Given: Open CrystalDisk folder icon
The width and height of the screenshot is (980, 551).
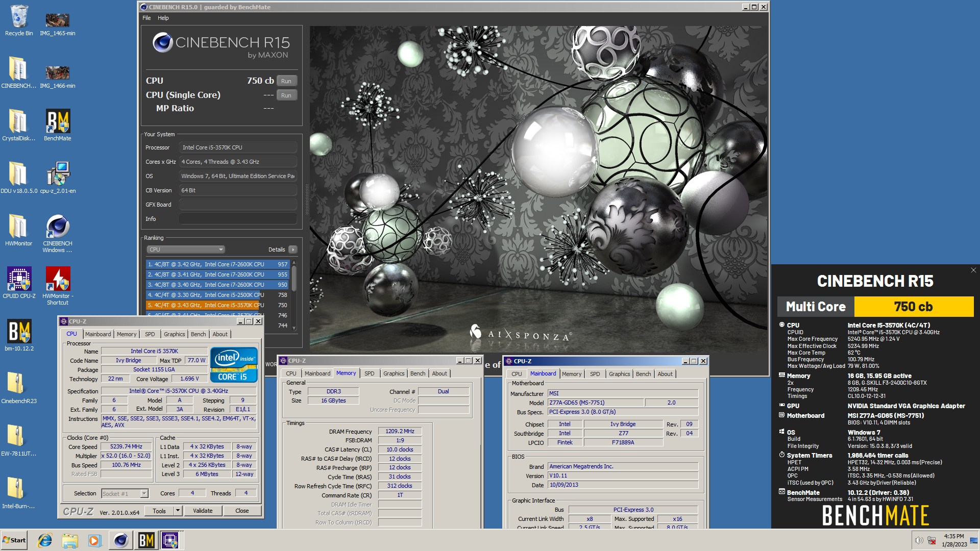Looking at the screenshot, I should point(19,126).
